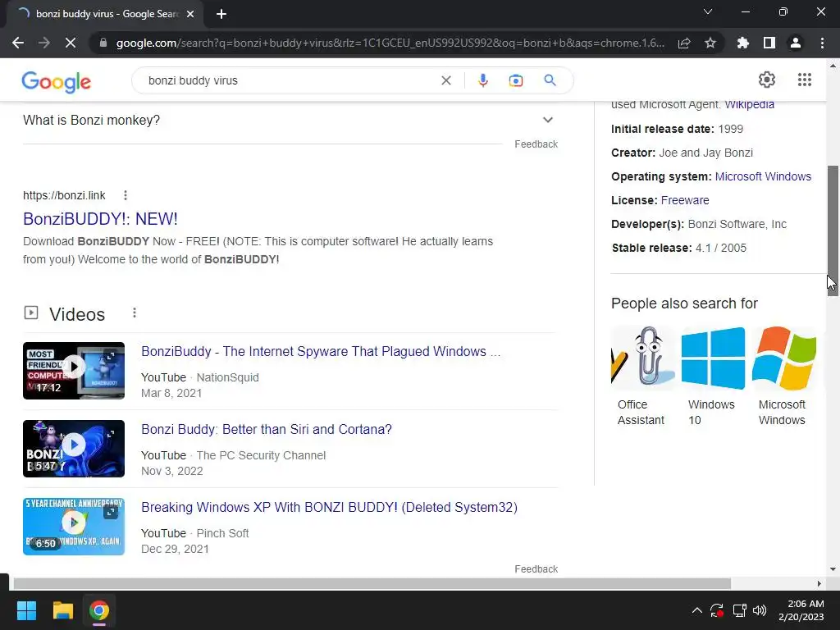Screen dimensions: 840x630
Task: Click the 'Creator: Joe and Jay Bonzi' text
Action: (x=682, y=153)
